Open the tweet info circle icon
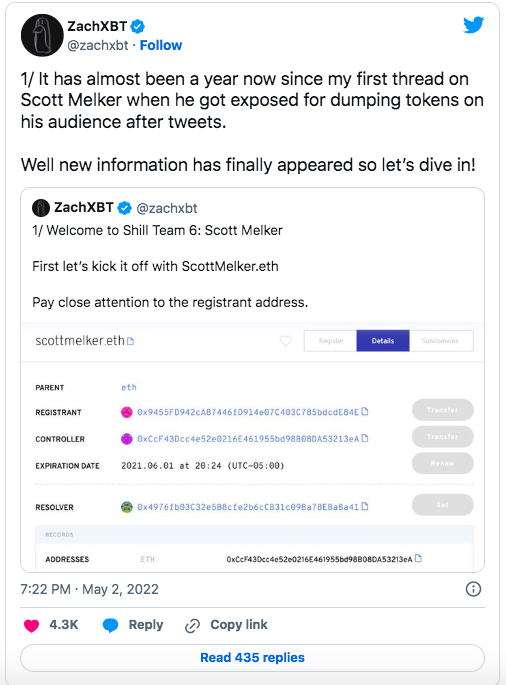The width and height of the screenshot is (506, 685). pos(473,589)
